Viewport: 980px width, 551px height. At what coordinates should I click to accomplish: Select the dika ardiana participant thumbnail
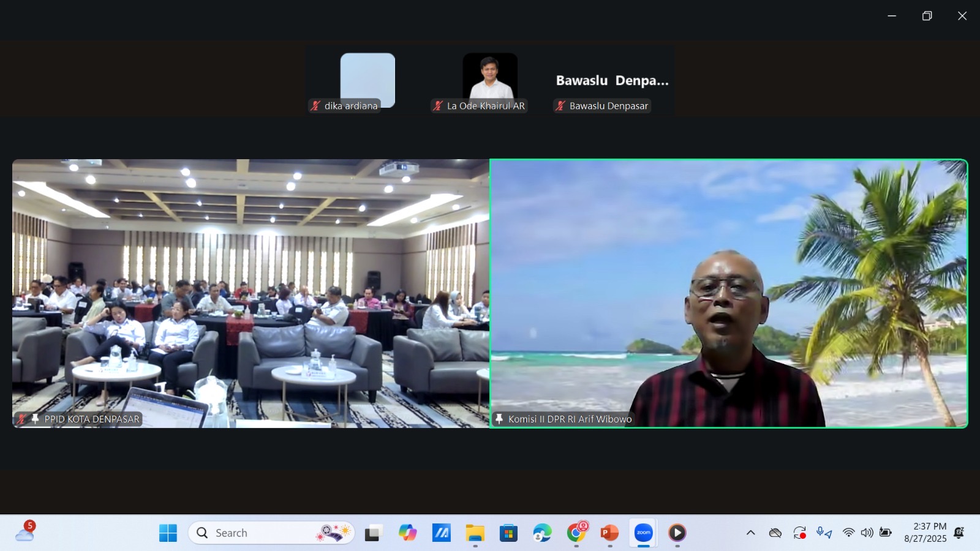[x=367, y=80]
